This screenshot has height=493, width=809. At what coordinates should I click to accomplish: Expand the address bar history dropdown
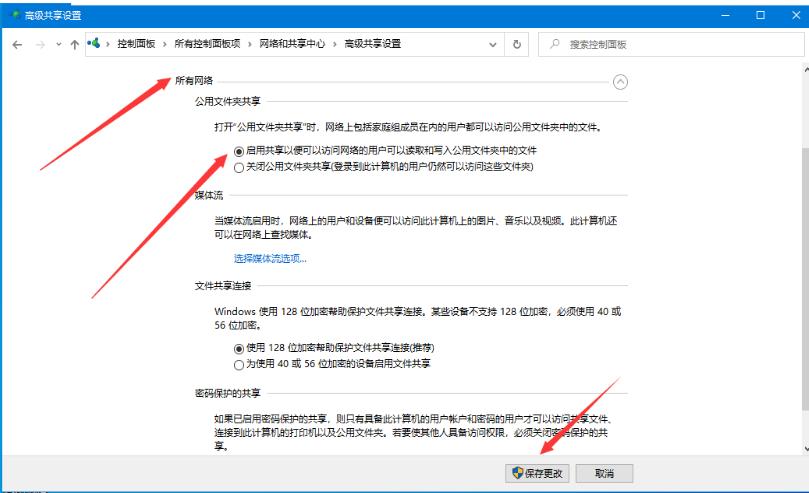coord(493,45)
